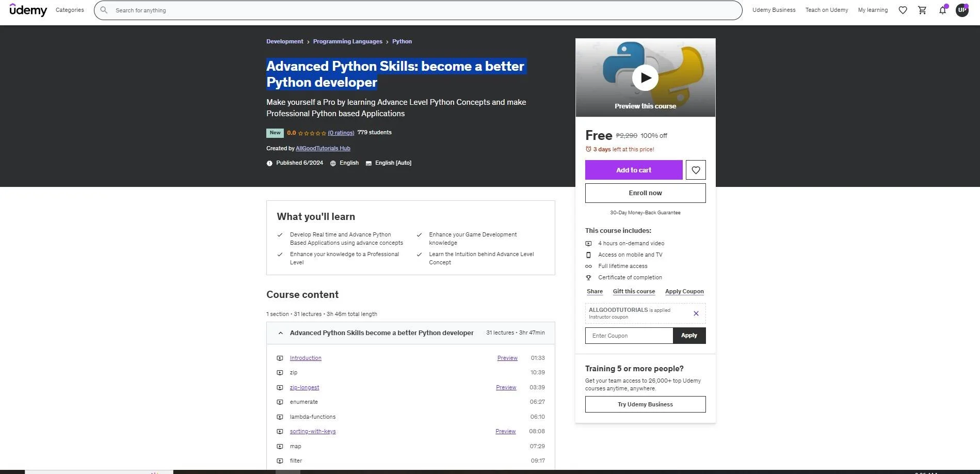Add course to wishlist heart button
The width and height of the screenshot is (980, 474).
point(696,170)
